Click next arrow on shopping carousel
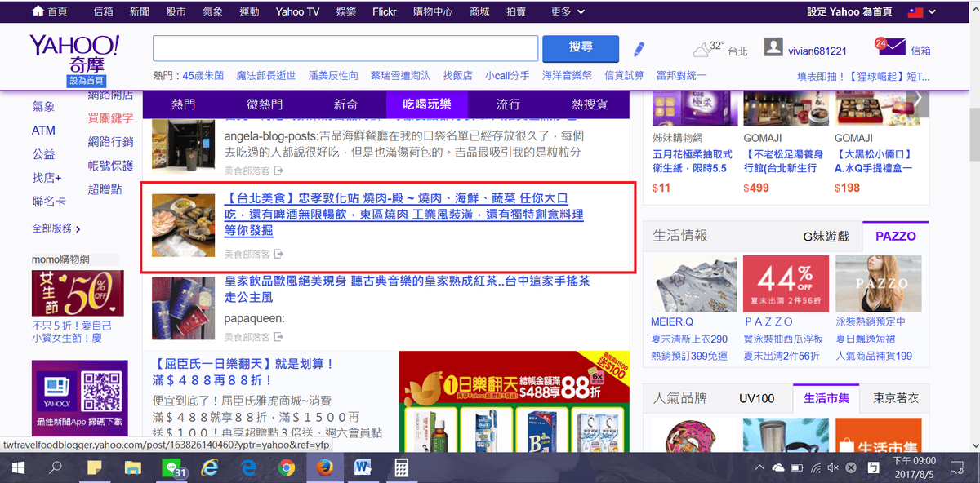The height and width of the screenshot is (483, 980). point(919,98)
